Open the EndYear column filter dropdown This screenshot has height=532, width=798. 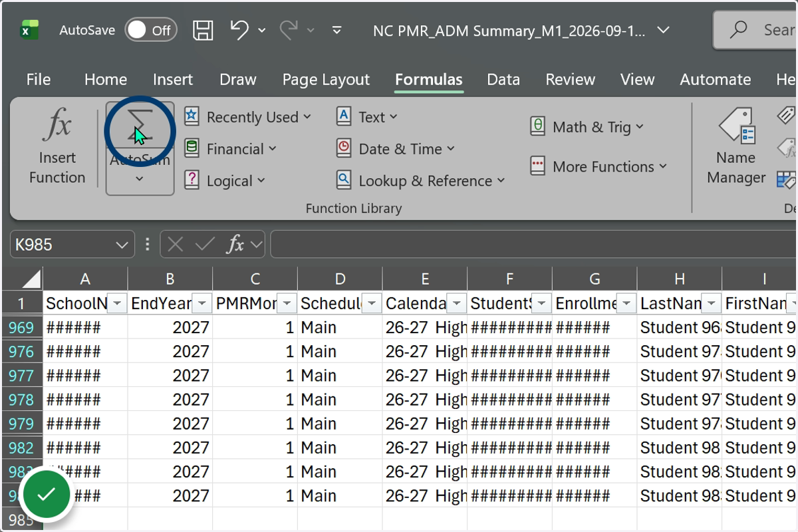202,304
